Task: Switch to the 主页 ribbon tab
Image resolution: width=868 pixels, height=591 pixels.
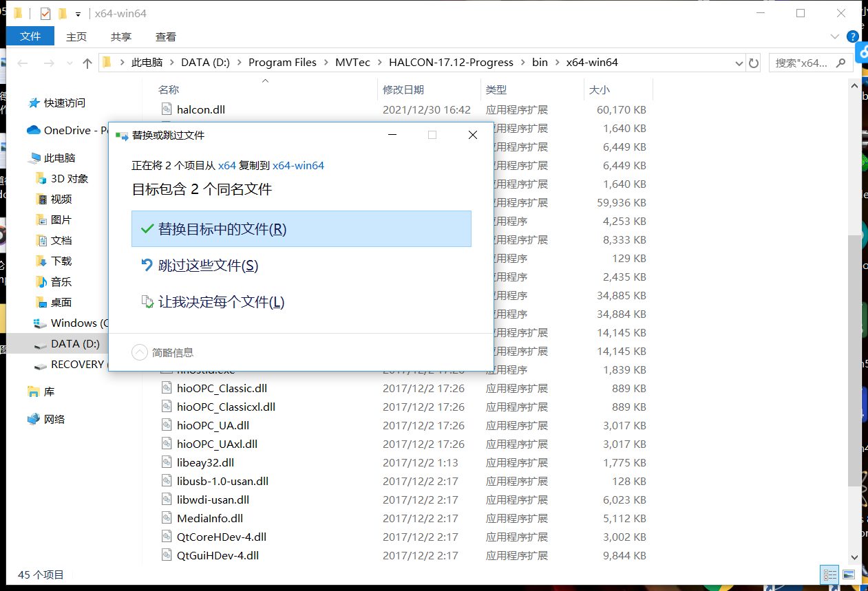Action: point(76,36)
